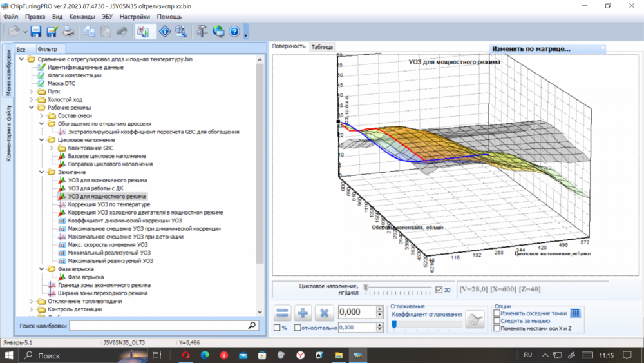The height and width of the screenshot is (363, 644).
Task: Toggle the 3D checkbox
Action: click(439, 289)
